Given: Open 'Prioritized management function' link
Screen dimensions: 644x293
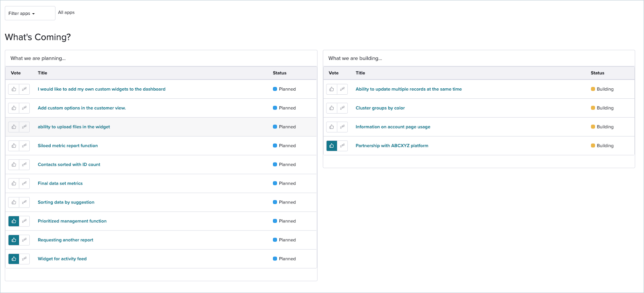Looking at the screenshot, I should point(72,221).
